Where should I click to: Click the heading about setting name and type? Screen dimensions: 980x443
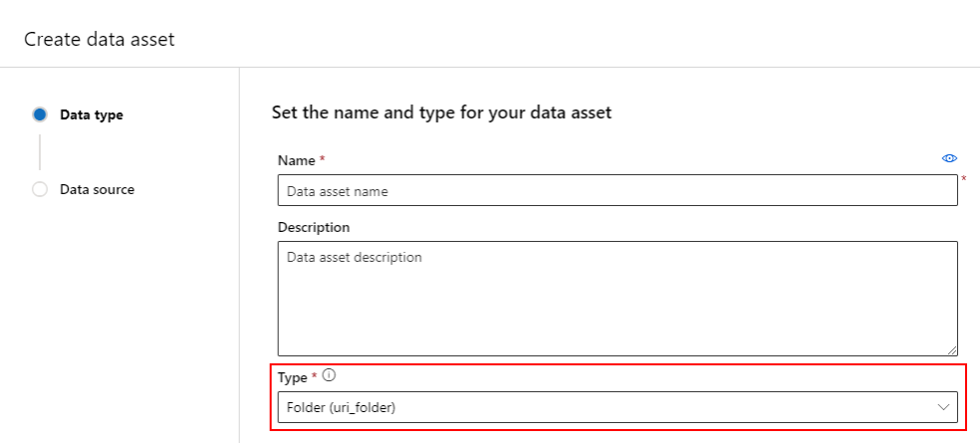tap(441, 112)
